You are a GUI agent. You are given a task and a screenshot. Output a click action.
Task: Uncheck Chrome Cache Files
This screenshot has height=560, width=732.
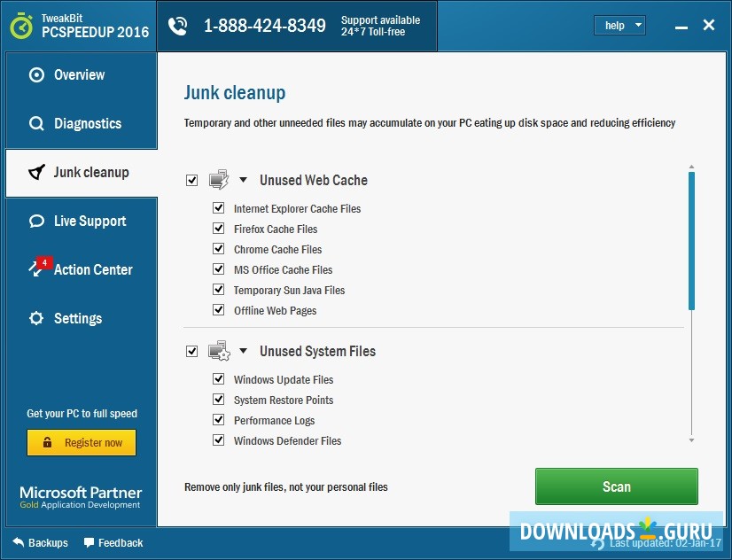[x=219, y=249]
